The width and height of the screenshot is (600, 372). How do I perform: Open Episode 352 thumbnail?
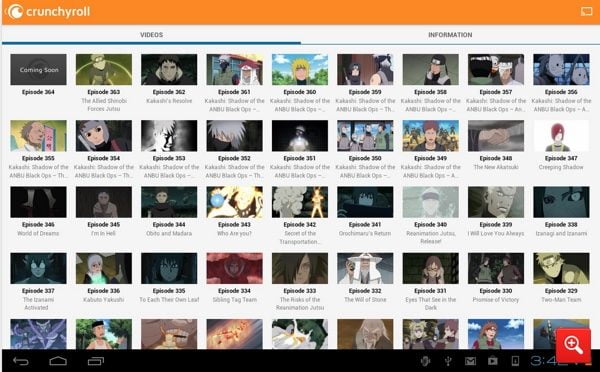(x=235, y=135)
